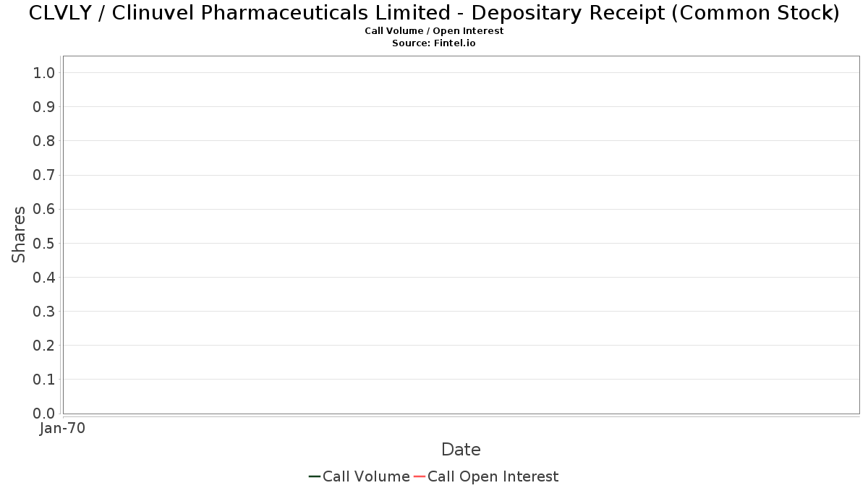
Task: Toggle the Call Open Interest legend label
Action: 493,476
